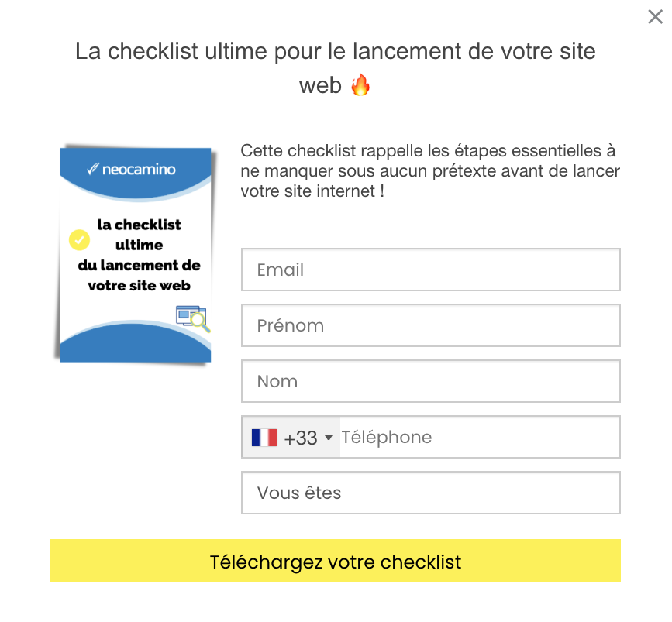The height and width of the screenshot is (622, 672).
Task: Click the neocamino logo on the cover
Action: (131, 170)
